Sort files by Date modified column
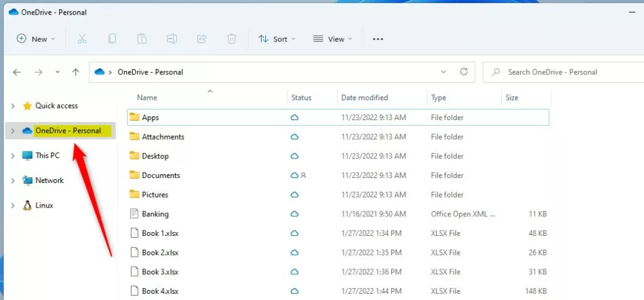Viewport: 644px width, 300px height. point(365,97)
